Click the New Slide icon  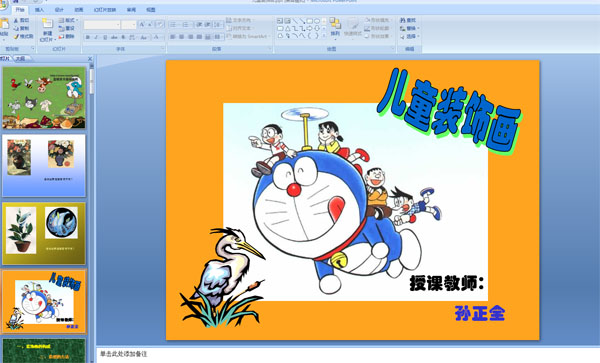tap(47, 24)
